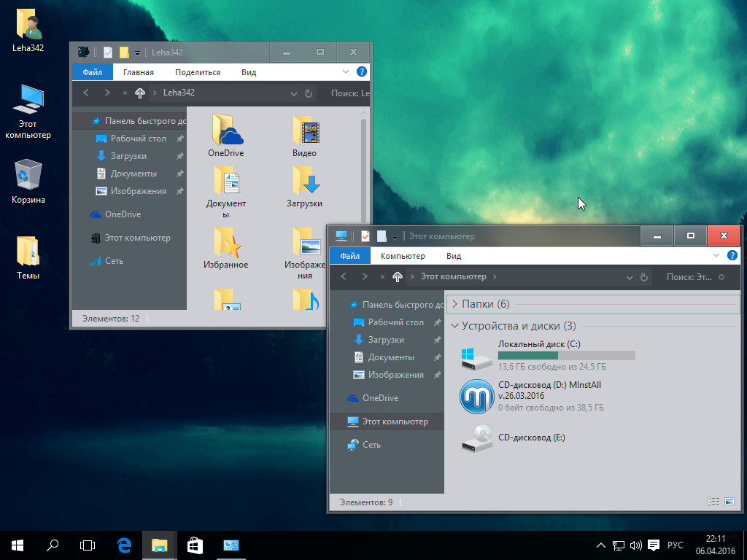Screen dimensions: 747x560
Task: Click the Файл button in the Leha342 window
Action: click(x=92, y=72)
